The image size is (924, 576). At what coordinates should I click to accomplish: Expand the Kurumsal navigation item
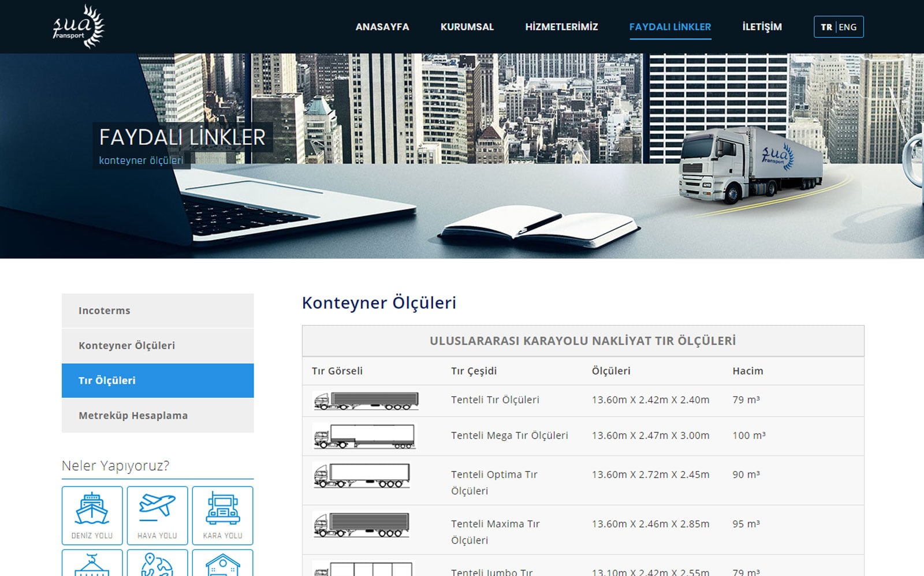[467, 27]
